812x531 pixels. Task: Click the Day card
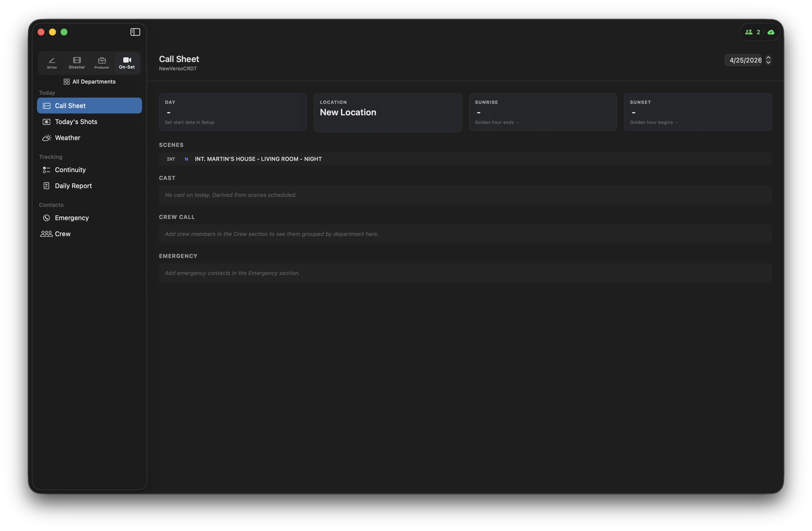(x=233, y=112)
